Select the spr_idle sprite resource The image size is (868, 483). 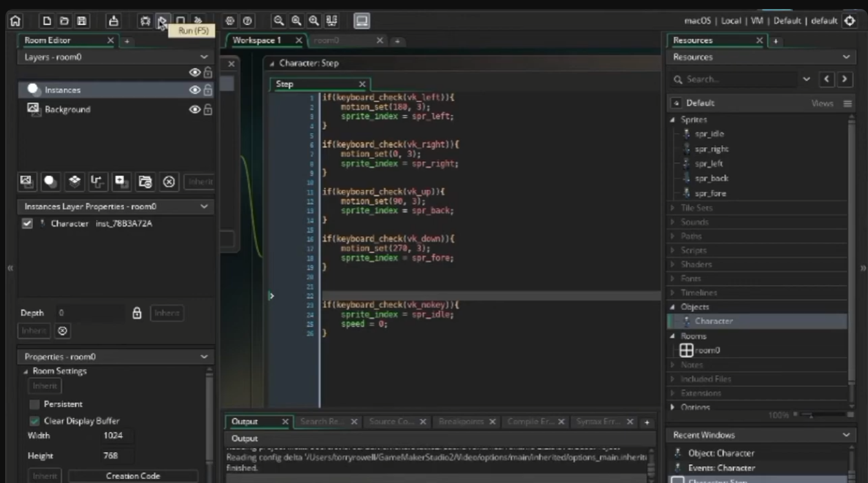click(x=709, y=134)
